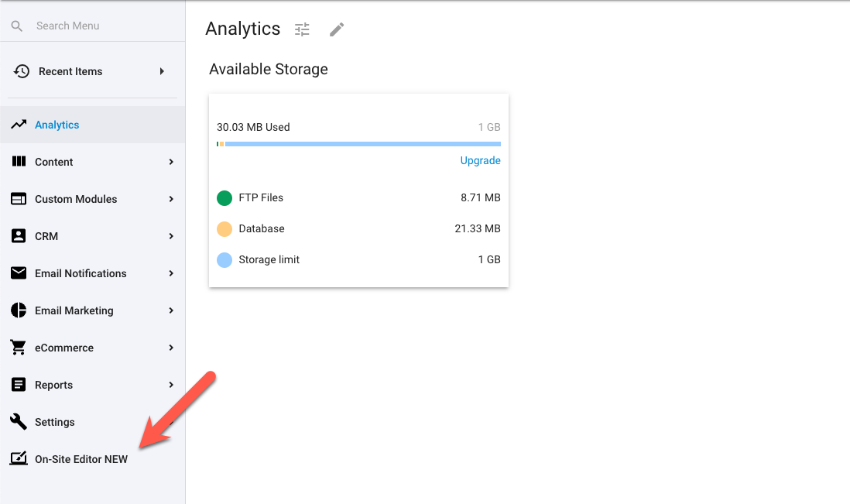The width and height of the screenshot is (850, 504).
Task: Expand the Content submenu chevron
Action: 171,162
